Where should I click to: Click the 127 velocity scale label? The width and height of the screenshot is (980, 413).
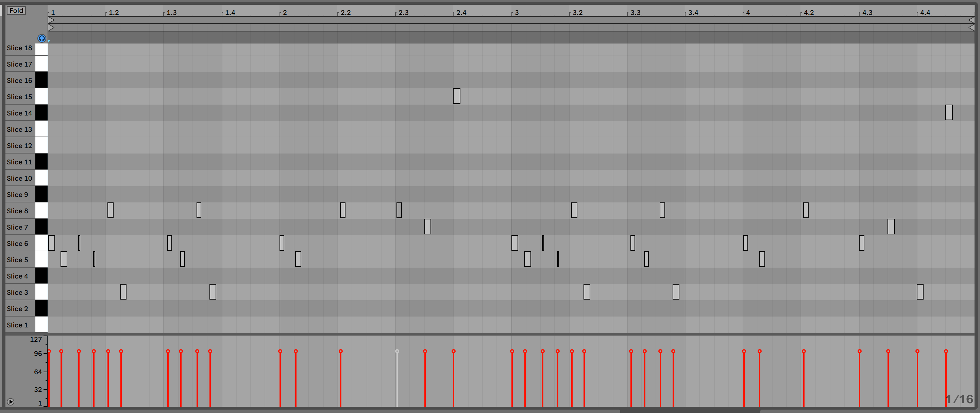click(x=36, y=339)
